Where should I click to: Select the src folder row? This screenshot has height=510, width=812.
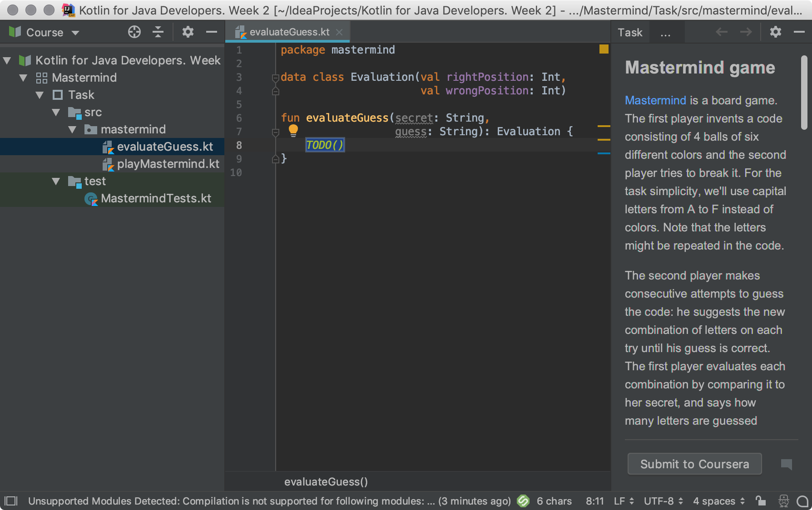pyautogui.click(x=112, y=112)
